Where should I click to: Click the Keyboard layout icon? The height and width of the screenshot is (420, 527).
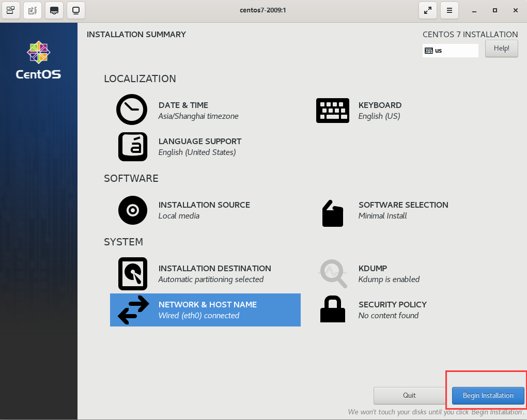[x=332, y=110]
